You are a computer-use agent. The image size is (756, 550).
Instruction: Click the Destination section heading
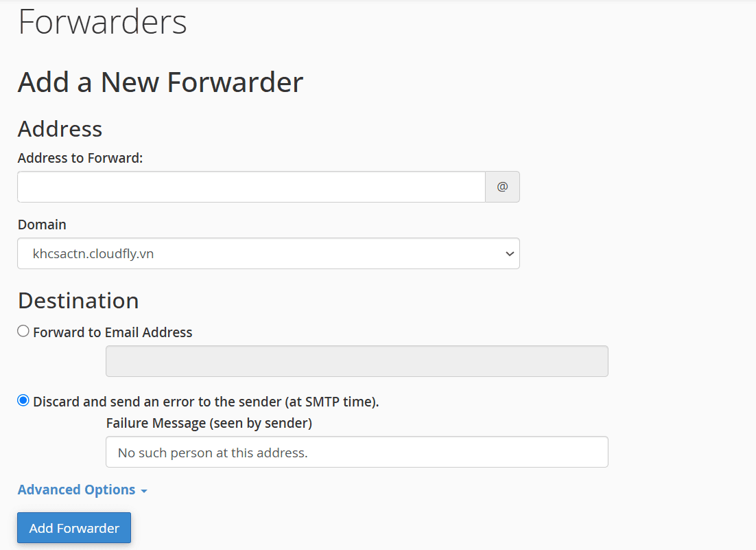(78, 300)
